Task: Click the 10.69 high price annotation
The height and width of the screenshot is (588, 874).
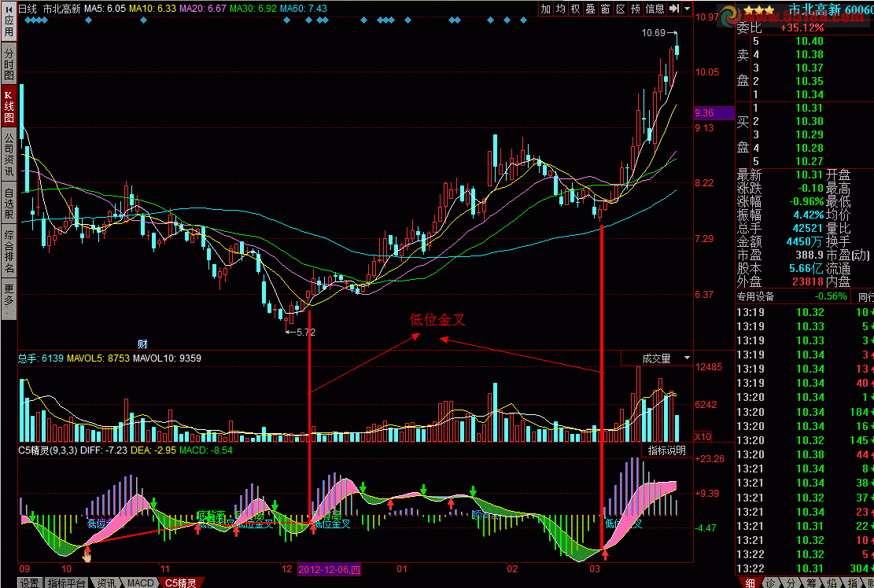Action: 653,33
